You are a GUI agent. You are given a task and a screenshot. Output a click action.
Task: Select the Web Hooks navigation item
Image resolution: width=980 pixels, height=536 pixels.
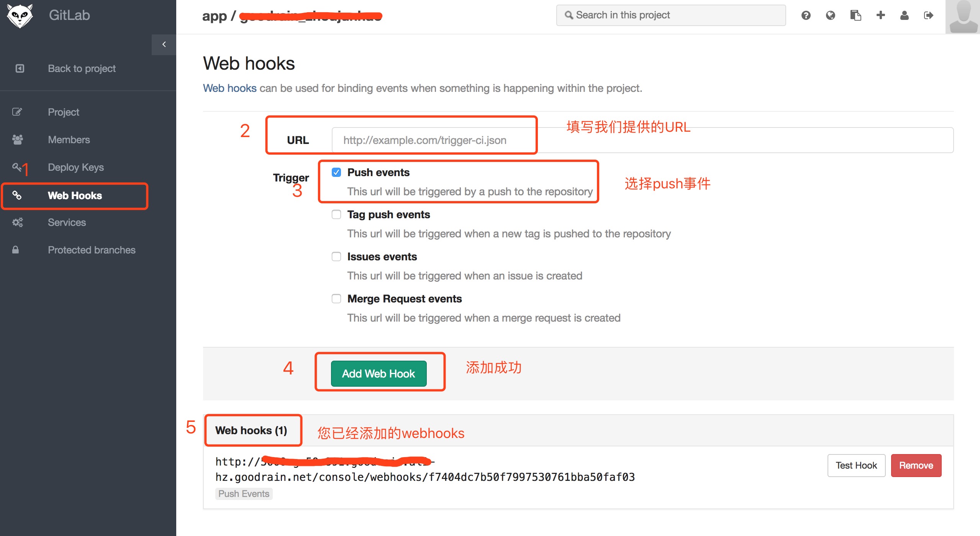point(75,195)
